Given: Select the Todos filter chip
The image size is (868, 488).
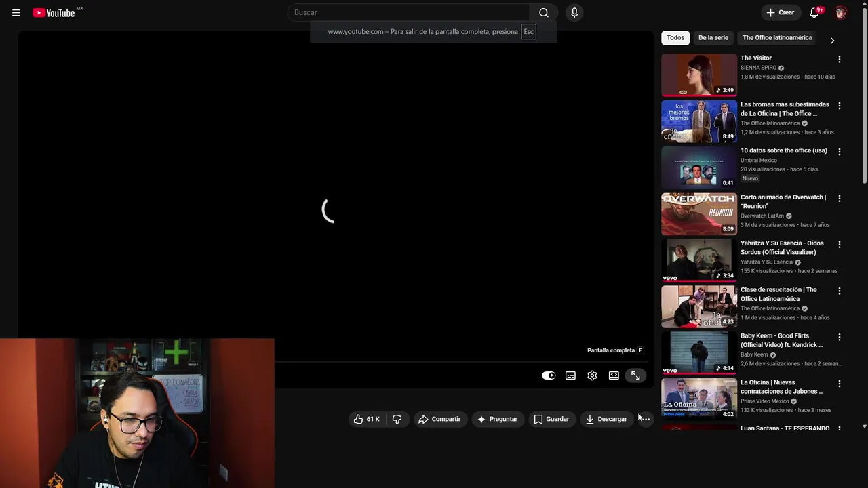Looking at the screenshot, I should [675, 38].
